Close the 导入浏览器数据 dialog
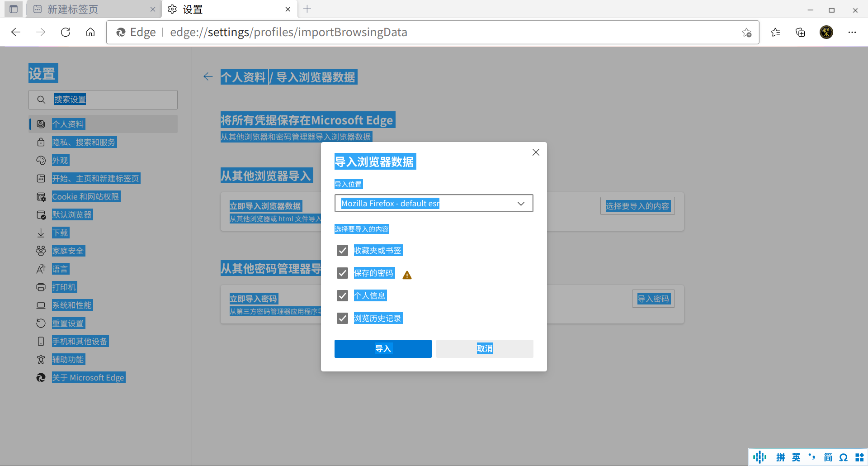Image resolution: width=868 pixels, height=466 pixels. 536,152
